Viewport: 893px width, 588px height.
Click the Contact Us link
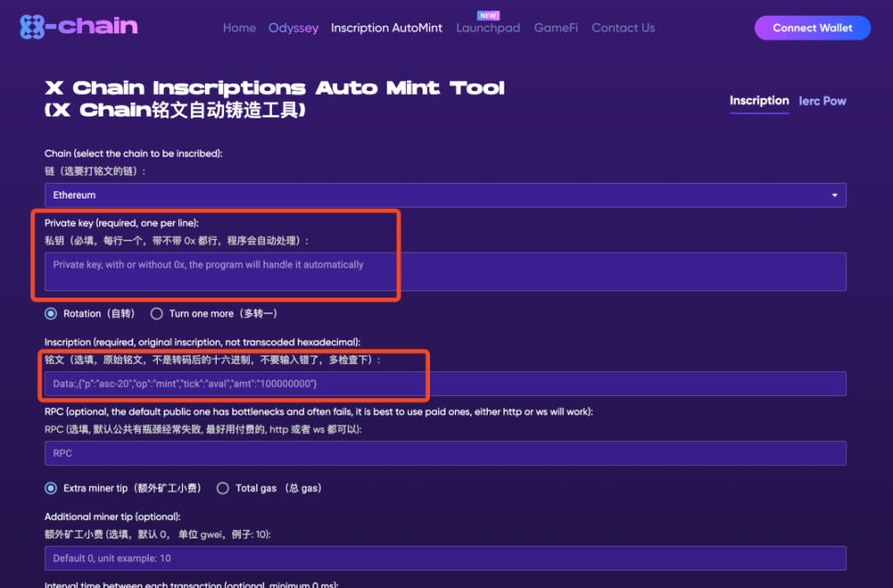623,28
